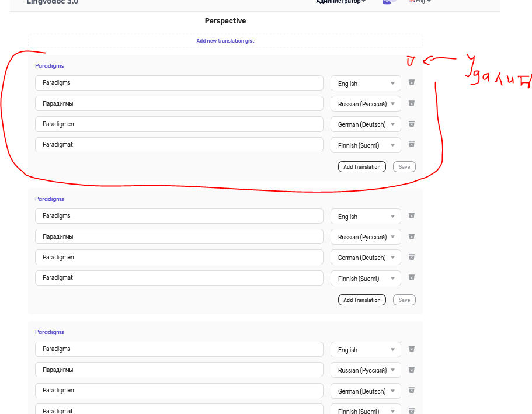Click Add new translation gist link

point(225,41)
